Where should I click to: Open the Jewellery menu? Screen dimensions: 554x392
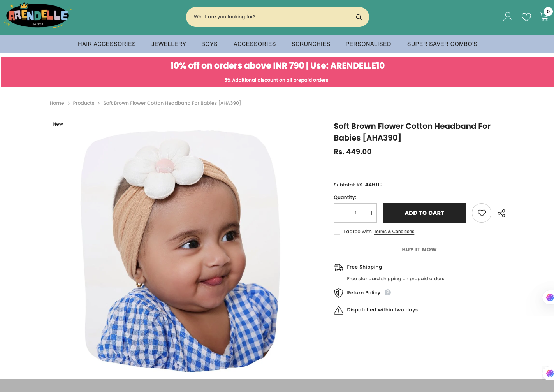pos(169,44)
